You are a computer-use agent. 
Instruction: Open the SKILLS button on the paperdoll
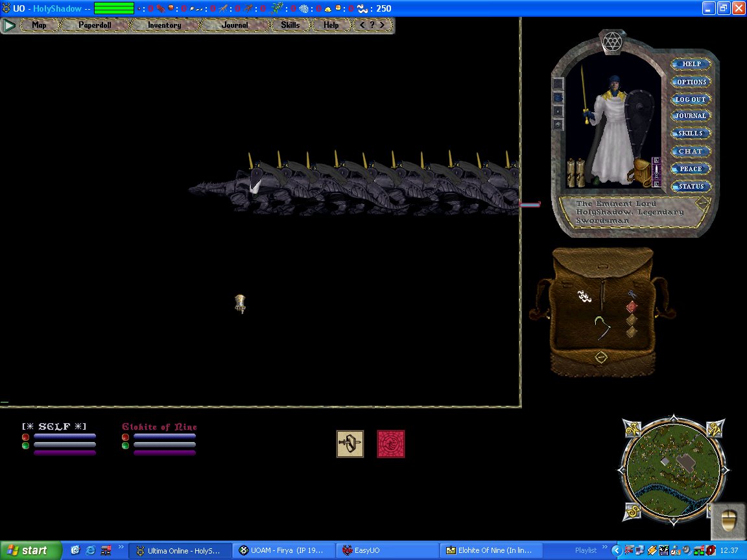(x=691, y=134)
